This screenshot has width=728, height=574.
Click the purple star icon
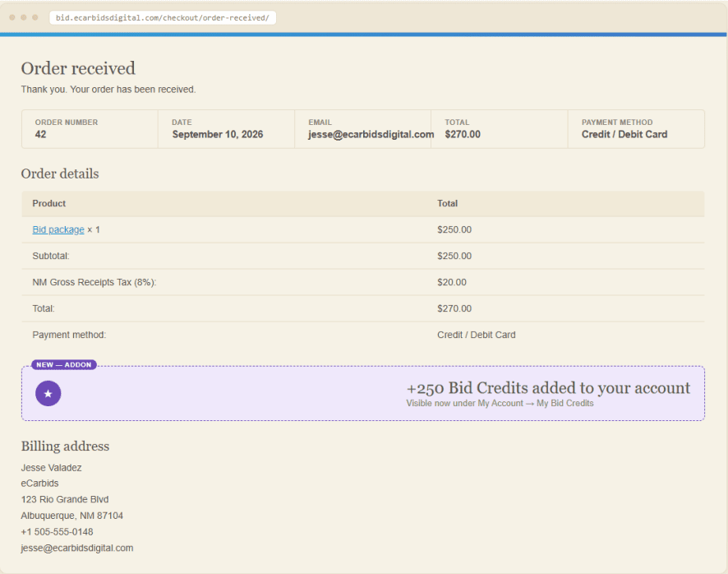tap(48, 393)
